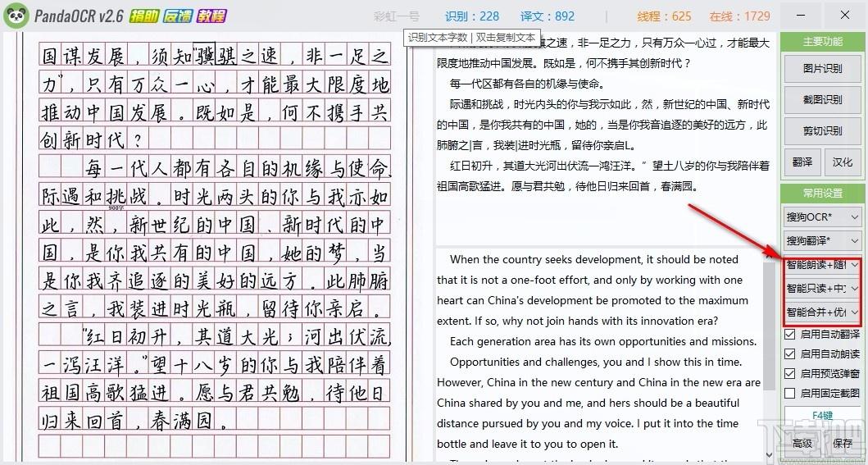Click the line starting 'Each generation area has'

click(602, 341)
